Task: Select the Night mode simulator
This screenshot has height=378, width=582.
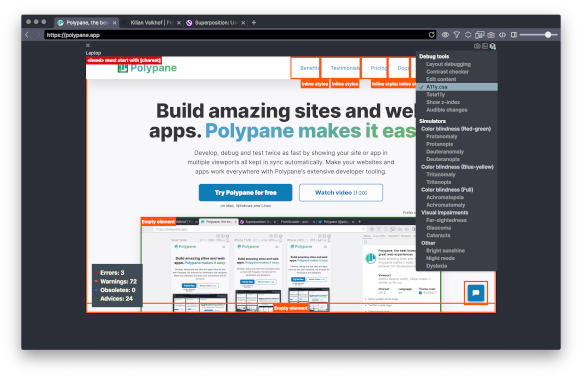Action: (x=440, y=258)
